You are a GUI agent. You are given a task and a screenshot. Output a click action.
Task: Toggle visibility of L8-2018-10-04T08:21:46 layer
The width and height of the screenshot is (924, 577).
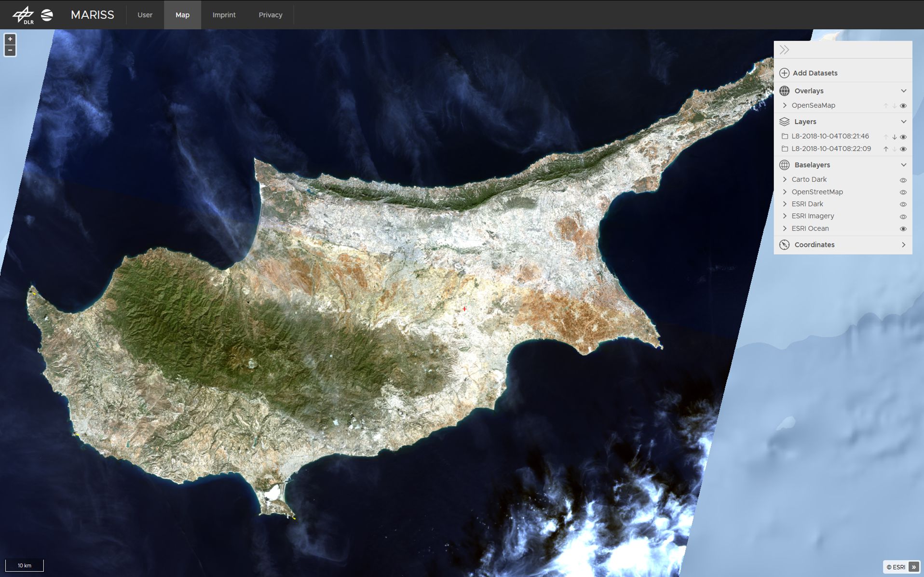click(x=903, y=137)
